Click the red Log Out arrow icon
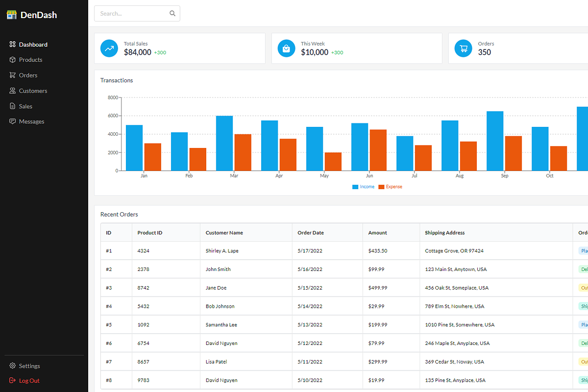 click(x=13, y=381)
